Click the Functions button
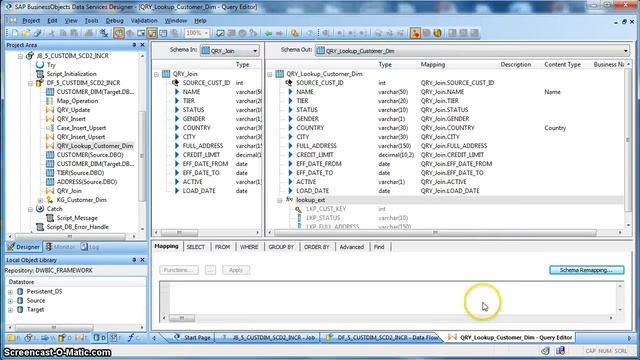Image resolution: width=640 pixels, height=360 pixels. pyautogui.click(x=179, y=270)
